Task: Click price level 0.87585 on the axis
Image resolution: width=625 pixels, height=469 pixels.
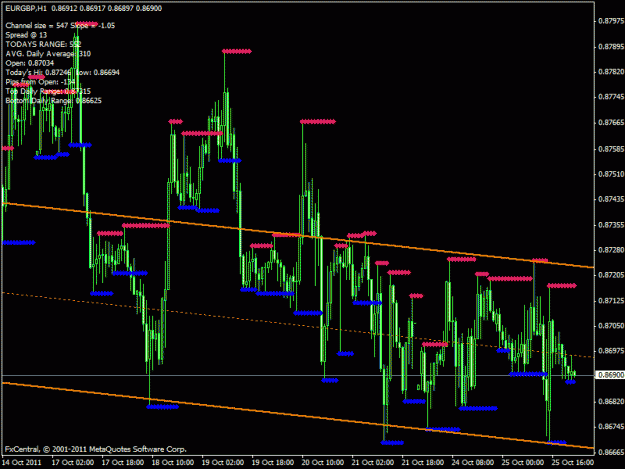Action: (611, 149)
